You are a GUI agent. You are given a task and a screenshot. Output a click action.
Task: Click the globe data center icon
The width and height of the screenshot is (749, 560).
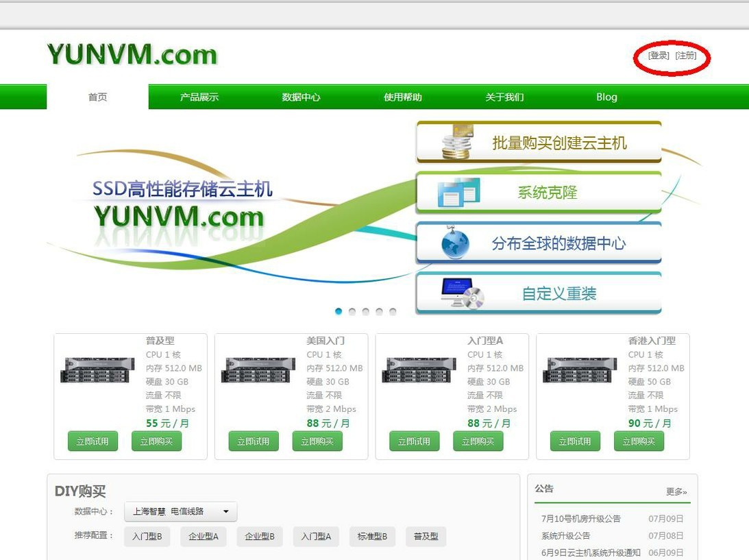[x=455, y=243]
